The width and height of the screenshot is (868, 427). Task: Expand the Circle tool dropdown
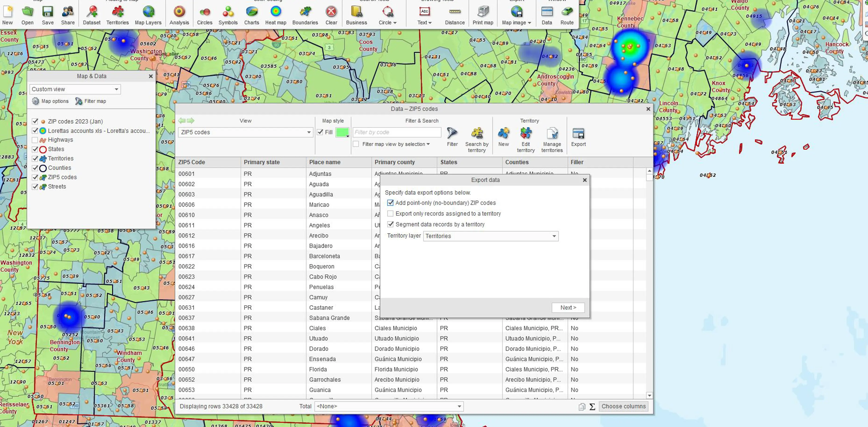[395, 23]
